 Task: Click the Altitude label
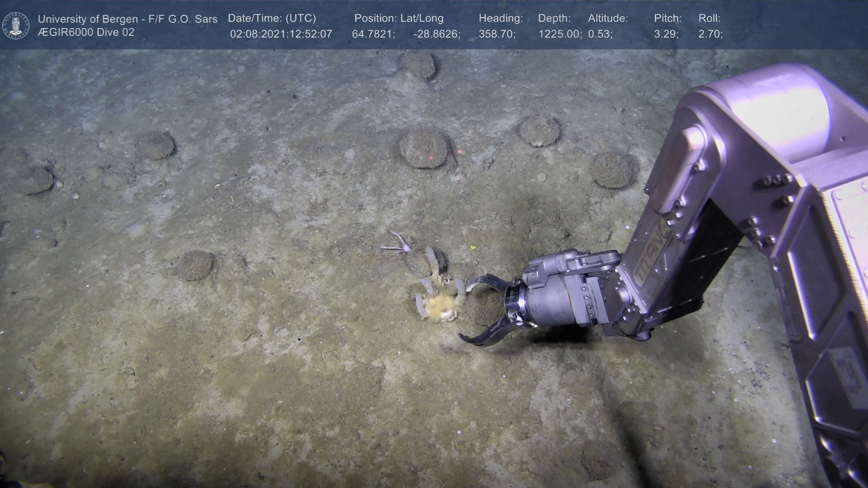click(608, 19)
